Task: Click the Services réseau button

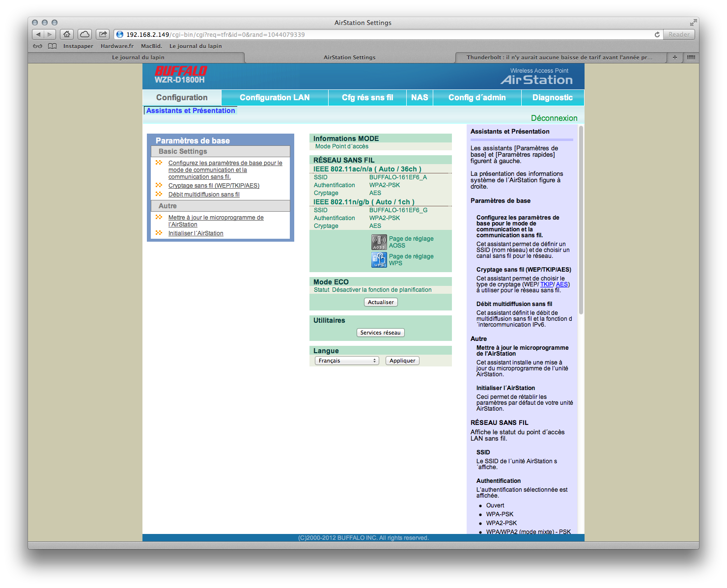Action: [380, 333]
